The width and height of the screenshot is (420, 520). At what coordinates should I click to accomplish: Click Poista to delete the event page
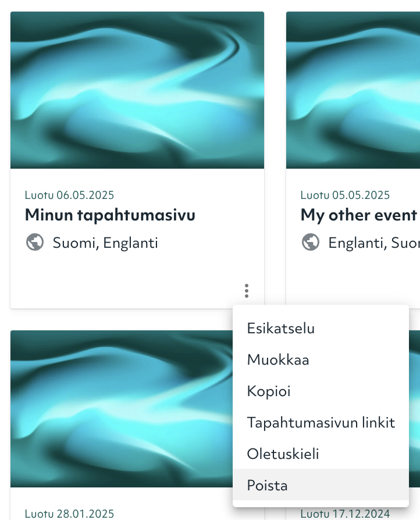point(321,485)
